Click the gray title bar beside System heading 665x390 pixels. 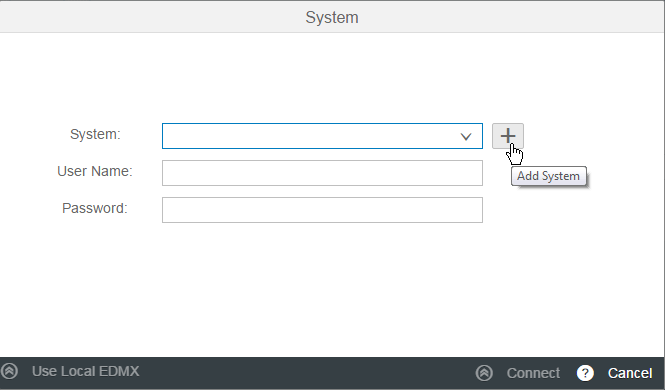148,17
